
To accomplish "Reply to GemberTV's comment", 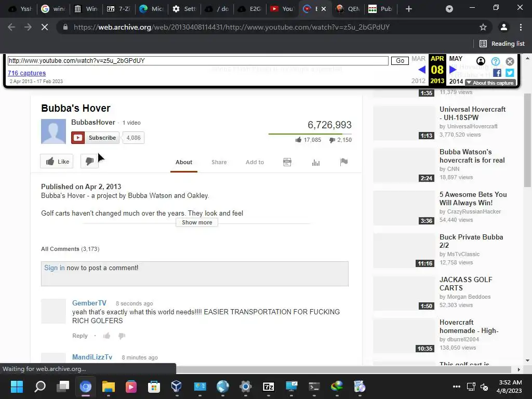I will (x=80, y=336).
